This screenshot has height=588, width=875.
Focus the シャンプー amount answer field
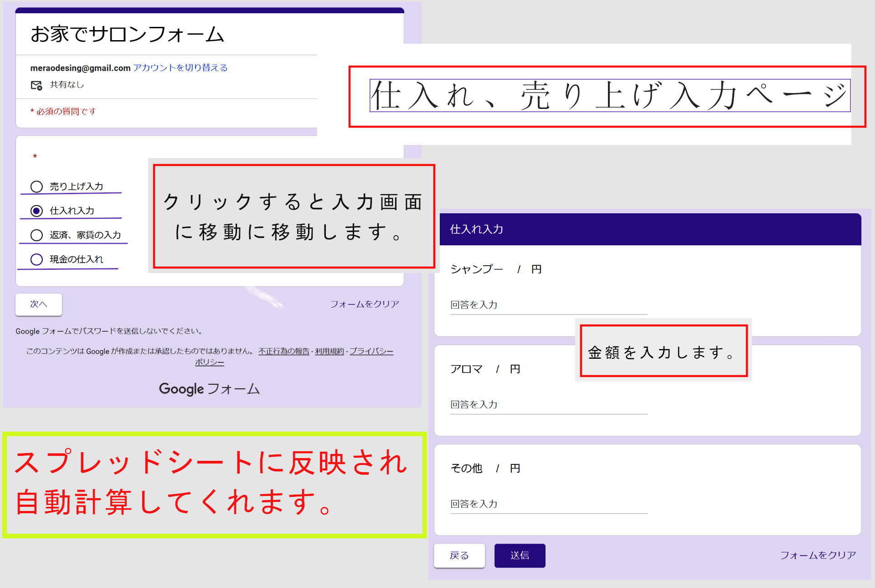pos(548,305)
